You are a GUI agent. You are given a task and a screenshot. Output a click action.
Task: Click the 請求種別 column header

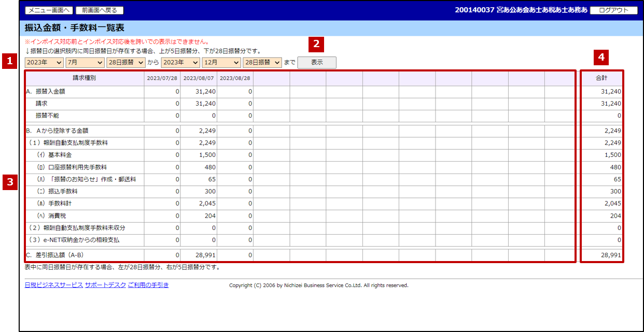pos(85,78)
